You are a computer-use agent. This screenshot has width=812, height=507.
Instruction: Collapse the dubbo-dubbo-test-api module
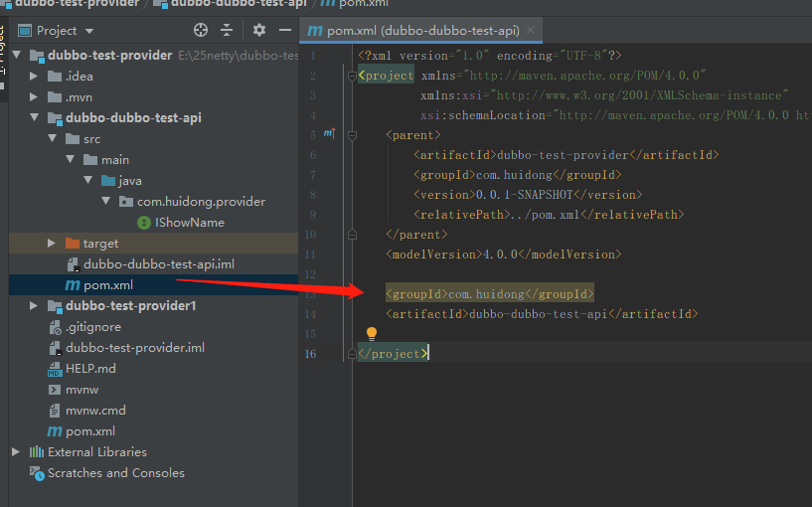coord(34,117)
